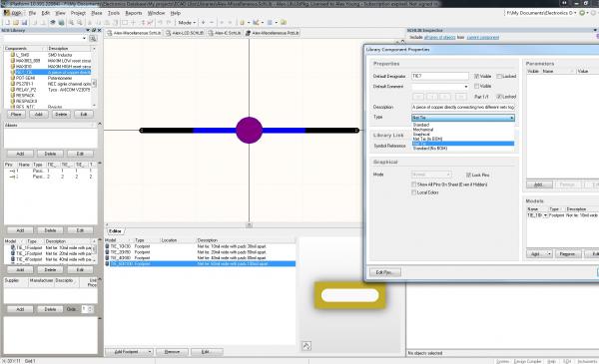The height and width of the screenshot is (364, 599).
Task: Open the Reports menu
Action: click(x=134, y=13)
